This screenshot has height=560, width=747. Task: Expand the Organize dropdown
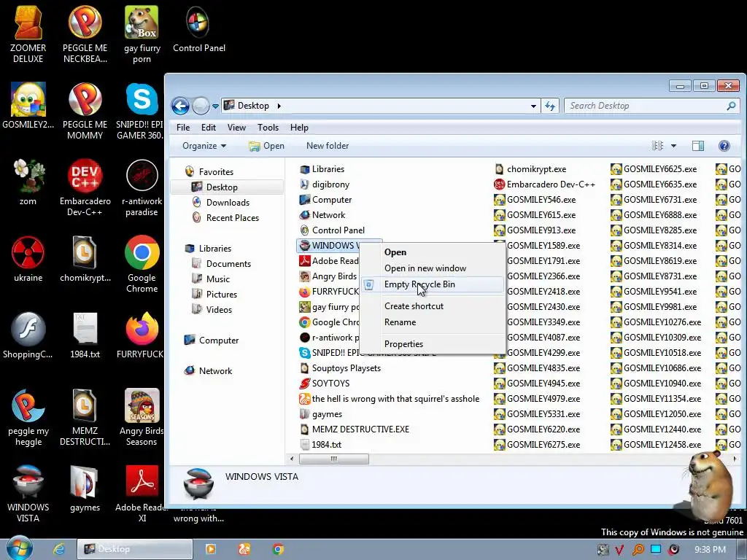pyautogui.click(x=204, y=146)
